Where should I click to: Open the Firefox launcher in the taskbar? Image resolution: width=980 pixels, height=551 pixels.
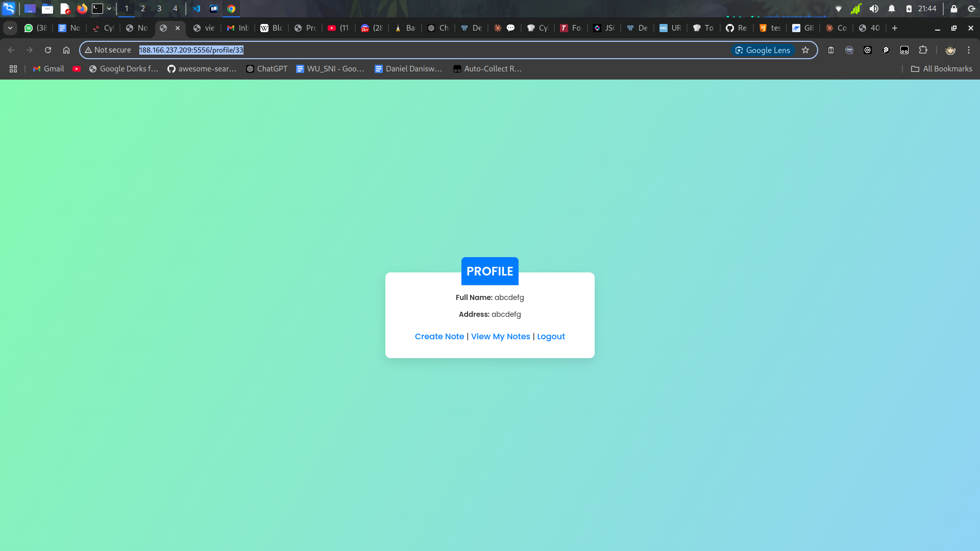(82, 9)
